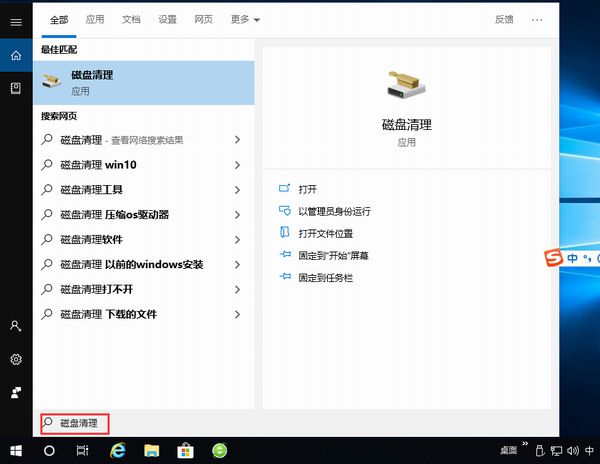600x464 pixels.
Task: Launch Internet Explorer from the taskbar
Action: click(119, 451)
